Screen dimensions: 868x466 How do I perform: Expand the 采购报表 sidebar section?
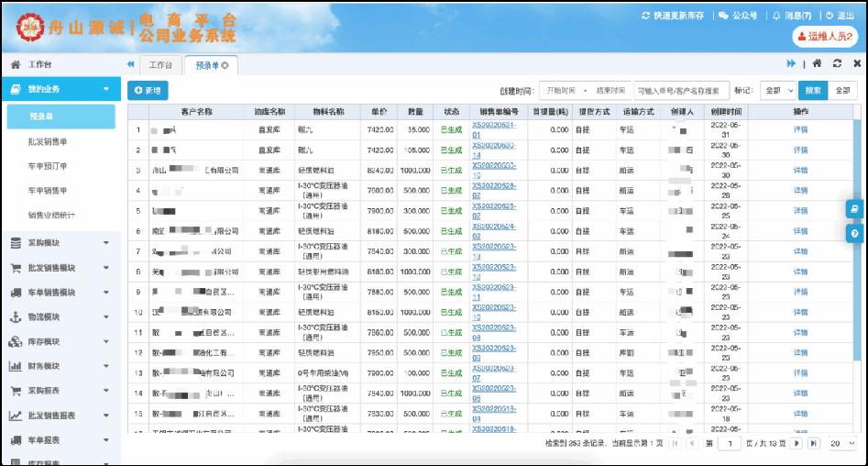click(x=60, y=391)
